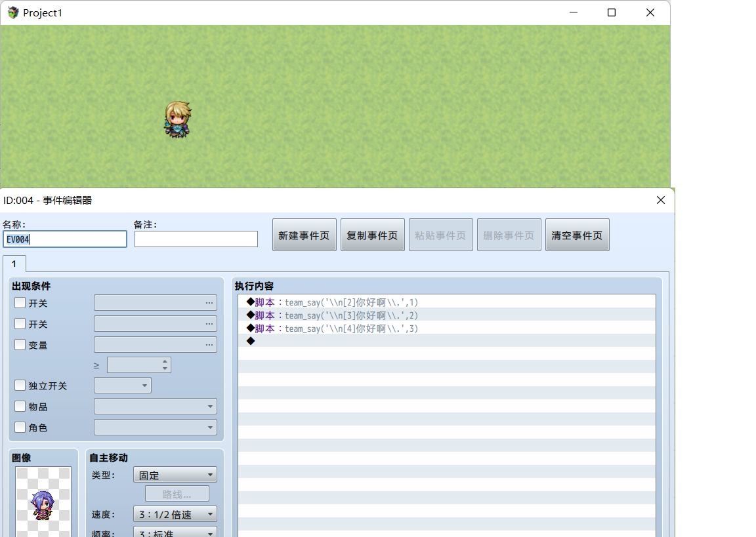
Task: Click the 新建事件页 button
Action: [x=304, y=235]
